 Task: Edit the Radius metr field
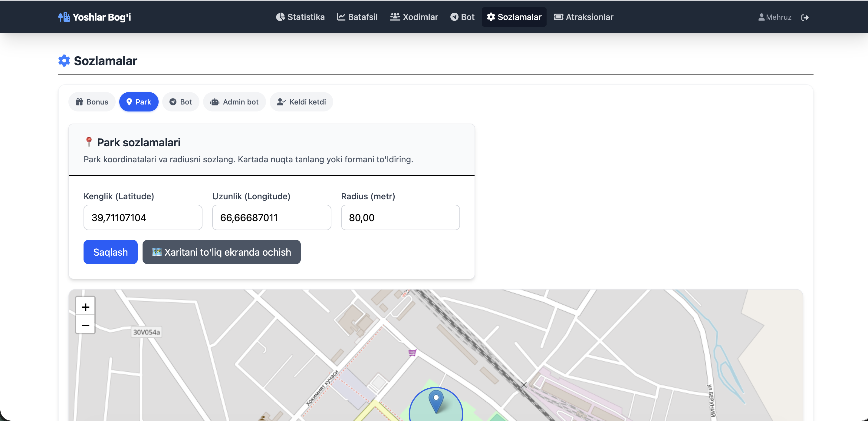[x=400, y=217]
